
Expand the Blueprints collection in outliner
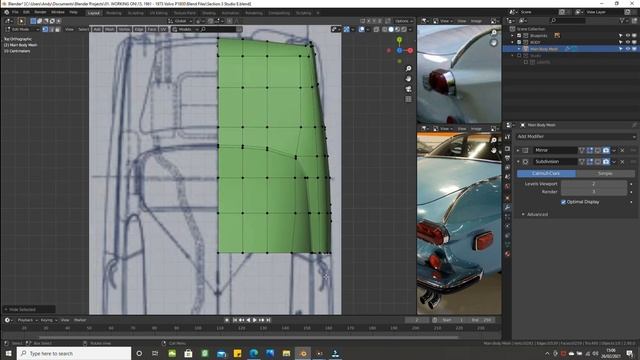click(x=513, y=36)
